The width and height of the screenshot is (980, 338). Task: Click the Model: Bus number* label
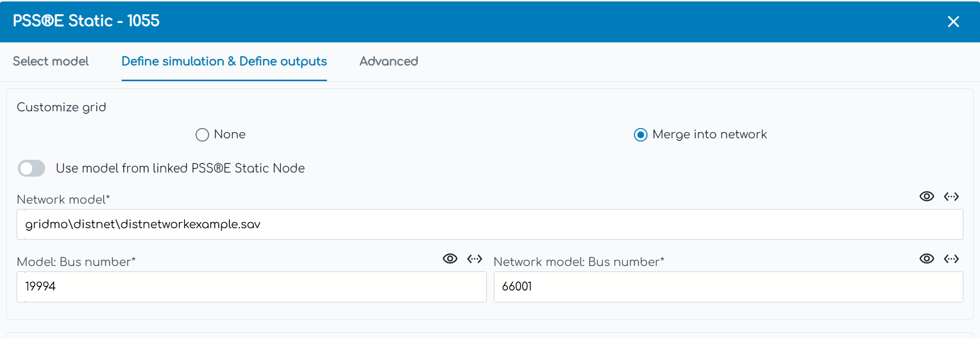click(x=76, y=262)
